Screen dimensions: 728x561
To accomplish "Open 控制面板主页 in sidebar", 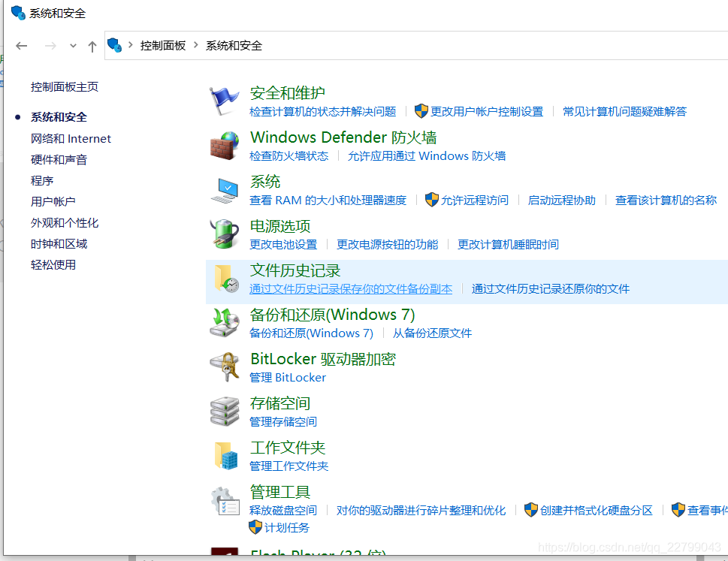I will tap(65, 87).
